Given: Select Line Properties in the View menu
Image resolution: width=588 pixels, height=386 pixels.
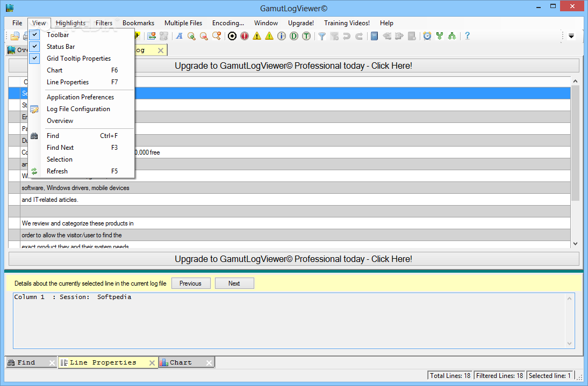Looking at the screenshot, I should point(81,82).
